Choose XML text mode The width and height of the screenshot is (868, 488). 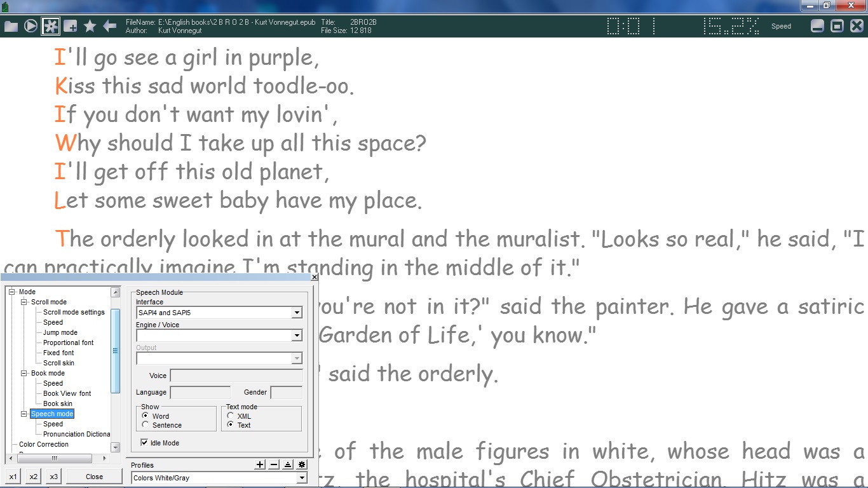click(x=230, y=416)
